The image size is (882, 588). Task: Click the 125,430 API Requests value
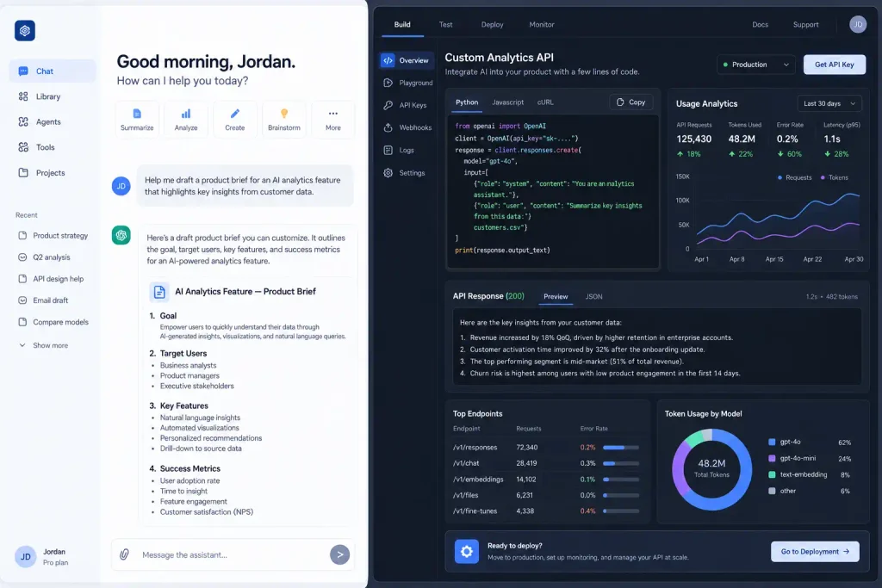click(693, 139)
